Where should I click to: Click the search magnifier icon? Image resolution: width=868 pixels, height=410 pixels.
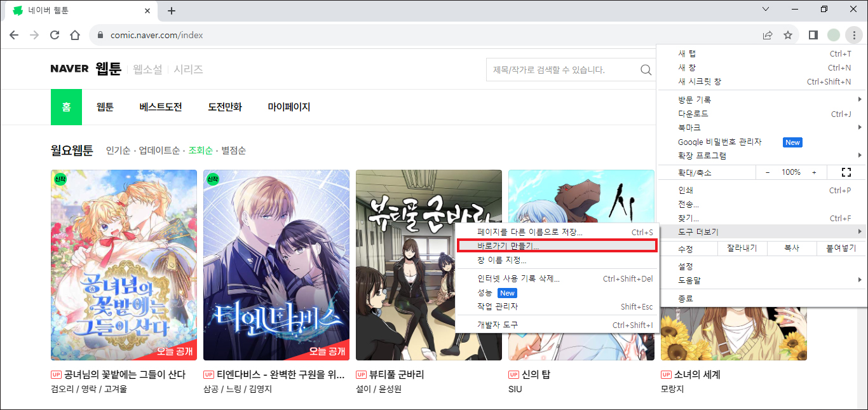646,70
